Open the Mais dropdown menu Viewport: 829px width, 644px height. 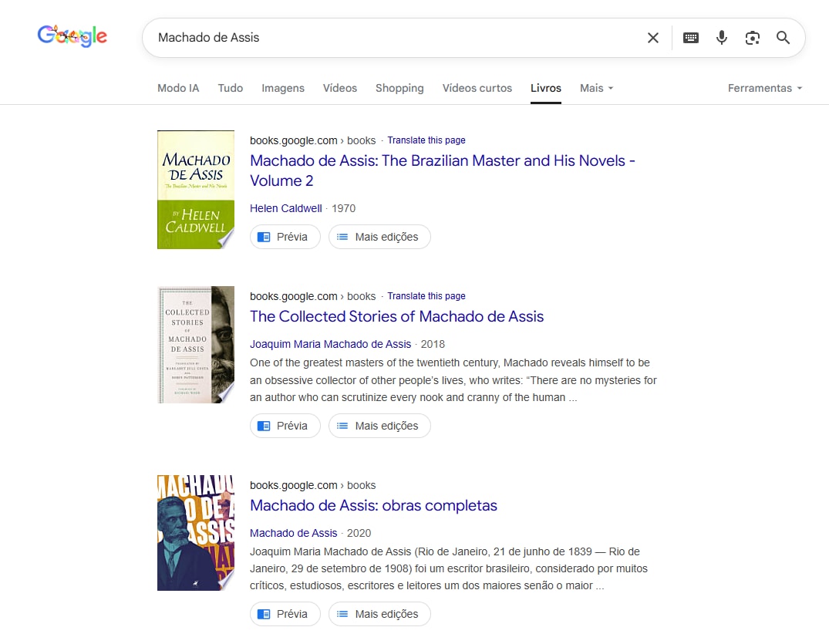click(x=595, y=88)
